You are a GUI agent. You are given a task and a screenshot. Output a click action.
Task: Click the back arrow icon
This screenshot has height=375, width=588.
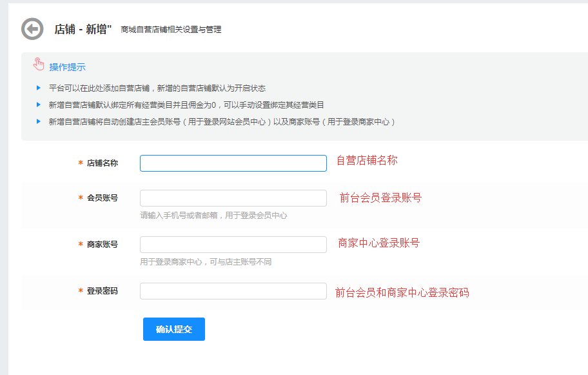[32, 29]
